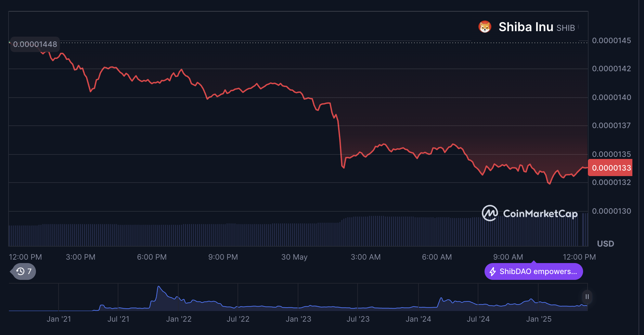The width and height of the screenshot is (644, 335).
Task: Click Jan '25 on the overview timeline
Action: coord(539,319)
